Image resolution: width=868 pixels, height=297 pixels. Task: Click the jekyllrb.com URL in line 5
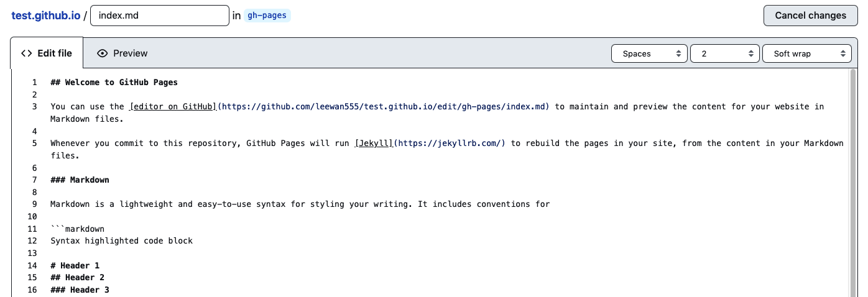(451, 143)
